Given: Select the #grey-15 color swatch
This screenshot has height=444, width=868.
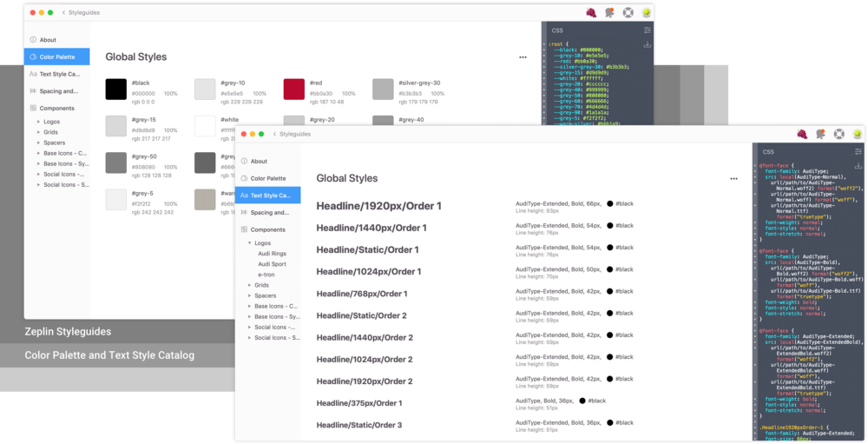Looking at the screenshot, I should (x=116, y=126).
